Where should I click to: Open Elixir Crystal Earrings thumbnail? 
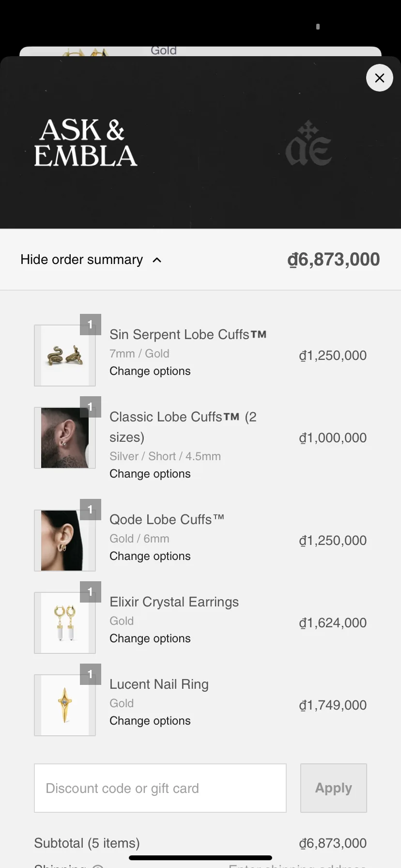tap(65, 623)
